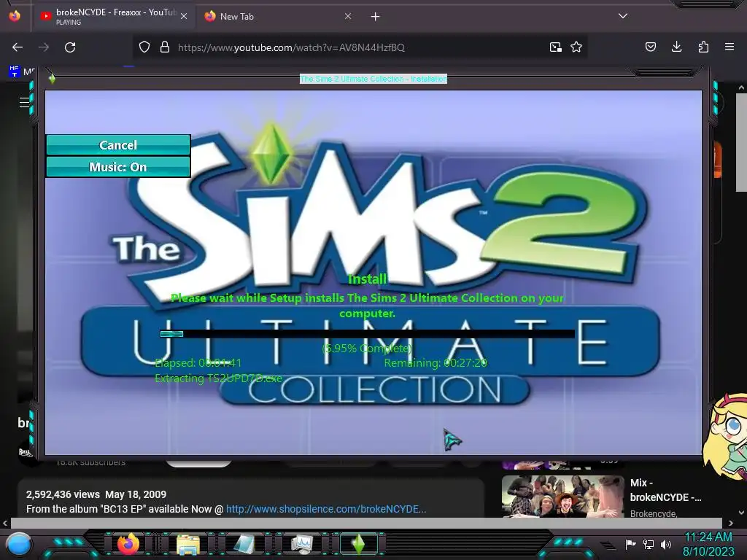Open the Mix - brokeNCYDE video thumbnail
Viewport: 747px width, 560px height.
tap(562, 497)
